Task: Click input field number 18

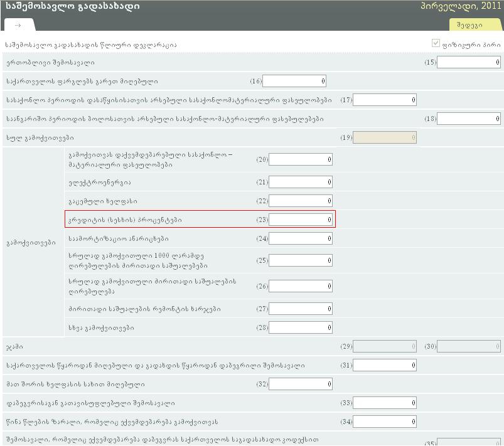Action: click(x=468, y=119)
